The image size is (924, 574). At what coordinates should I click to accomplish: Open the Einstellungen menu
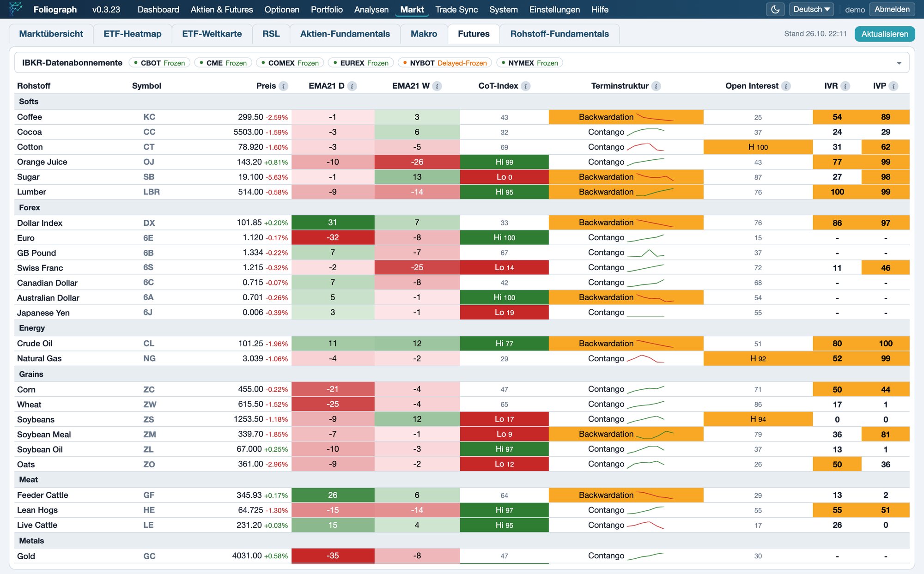(554, 9)
